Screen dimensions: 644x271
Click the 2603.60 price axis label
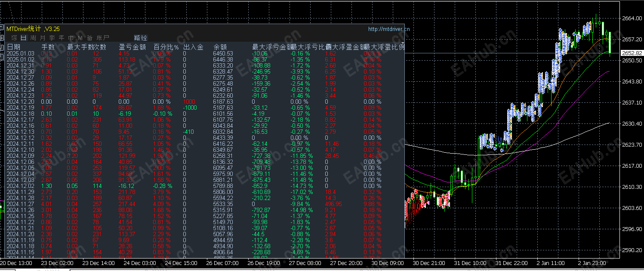(x=632, y=208)
